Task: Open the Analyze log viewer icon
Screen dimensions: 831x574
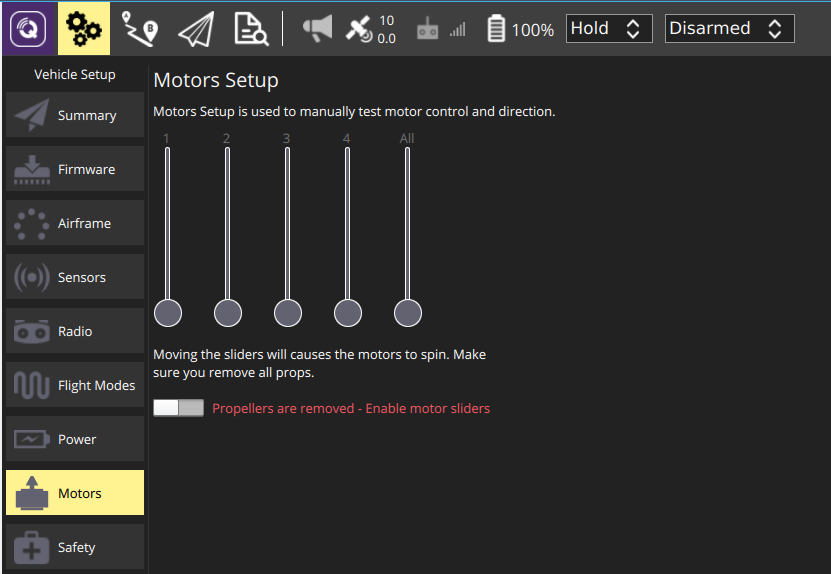Action: [251, 29]
